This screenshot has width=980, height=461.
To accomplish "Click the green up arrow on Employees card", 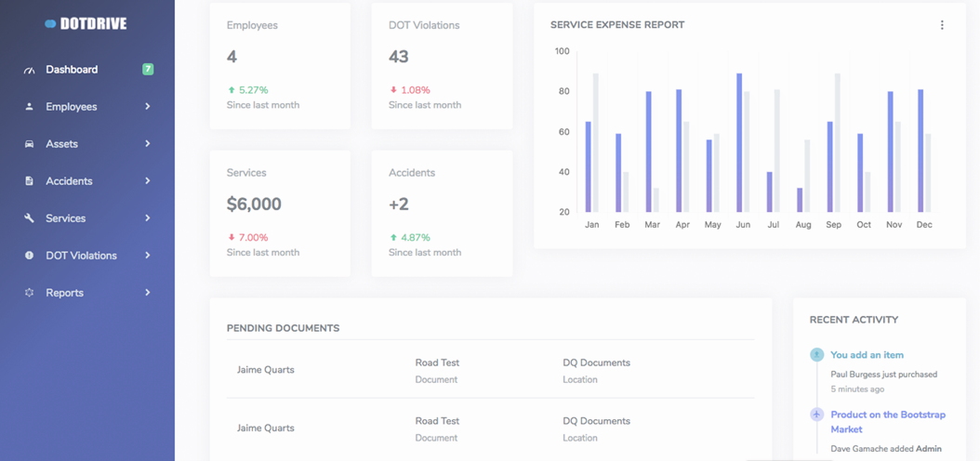I will [x=232, y=90].
